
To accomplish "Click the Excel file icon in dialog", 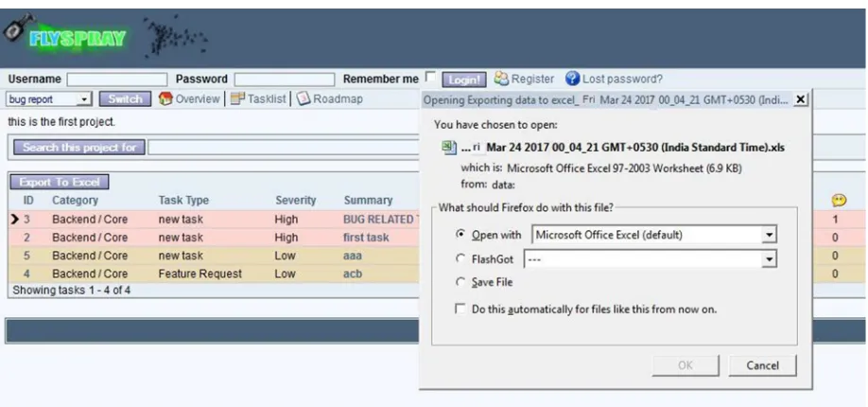I will (x=447, y=148).
